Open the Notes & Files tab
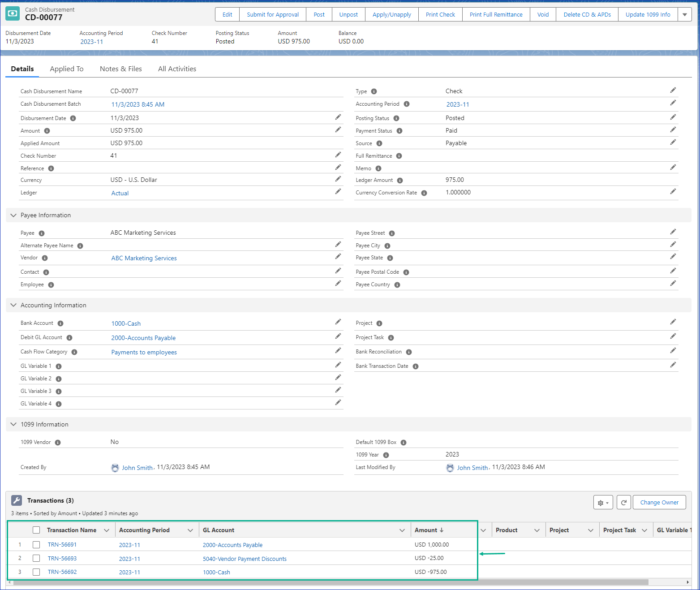Screen dimensions: 700x590 (x=121, y=69)
